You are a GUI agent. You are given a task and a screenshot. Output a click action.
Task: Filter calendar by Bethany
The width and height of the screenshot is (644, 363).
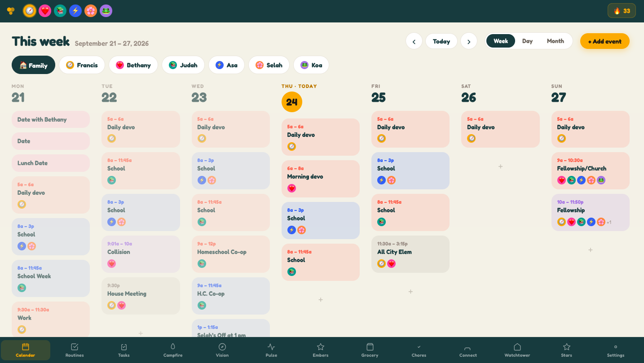click(133, 65)
